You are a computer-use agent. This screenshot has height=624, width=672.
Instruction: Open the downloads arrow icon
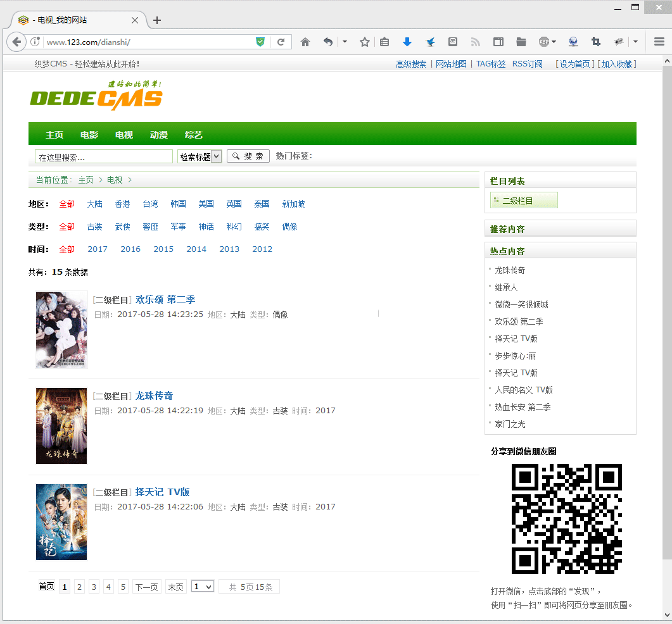[407, 42]
